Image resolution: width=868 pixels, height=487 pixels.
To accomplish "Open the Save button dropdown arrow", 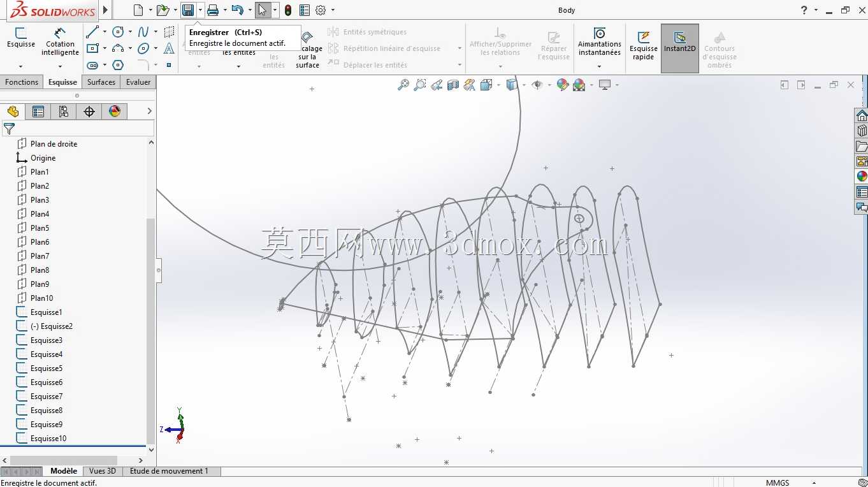I will (200, 10).
